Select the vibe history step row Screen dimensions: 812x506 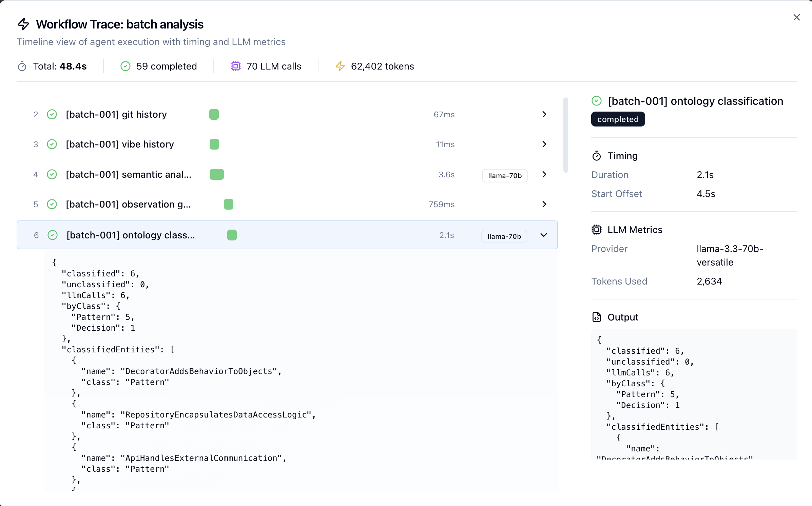[287, 144]
